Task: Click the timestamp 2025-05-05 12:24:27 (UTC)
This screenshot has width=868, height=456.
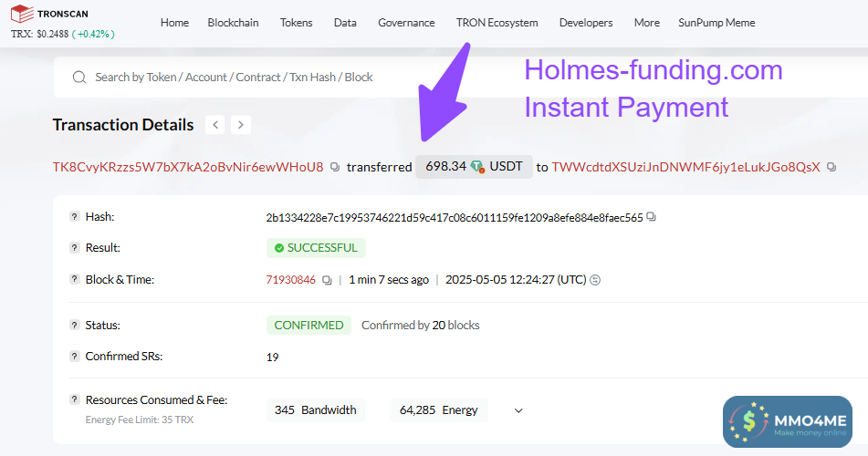Action: [516, 279]
